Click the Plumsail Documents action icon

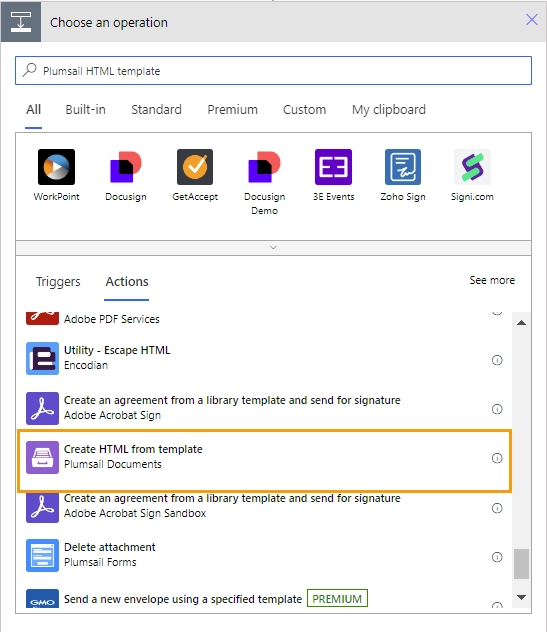pos(42,457)
